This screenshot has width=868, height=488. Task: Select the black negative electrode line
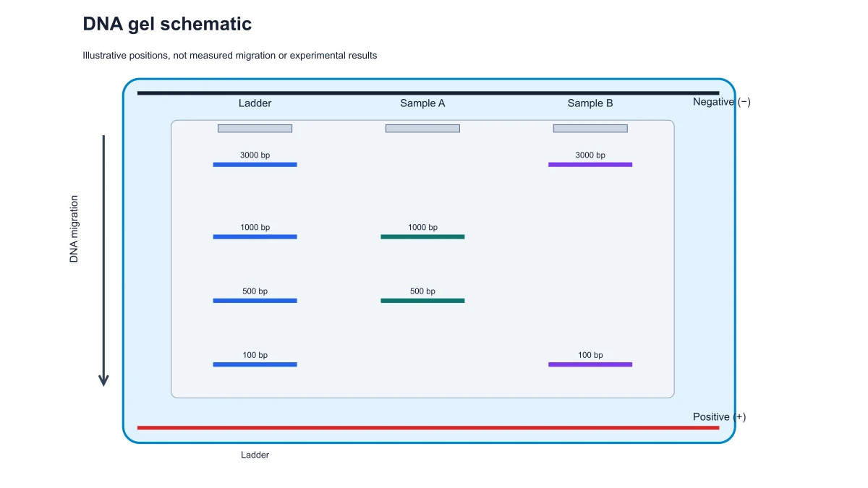point(428,93)
